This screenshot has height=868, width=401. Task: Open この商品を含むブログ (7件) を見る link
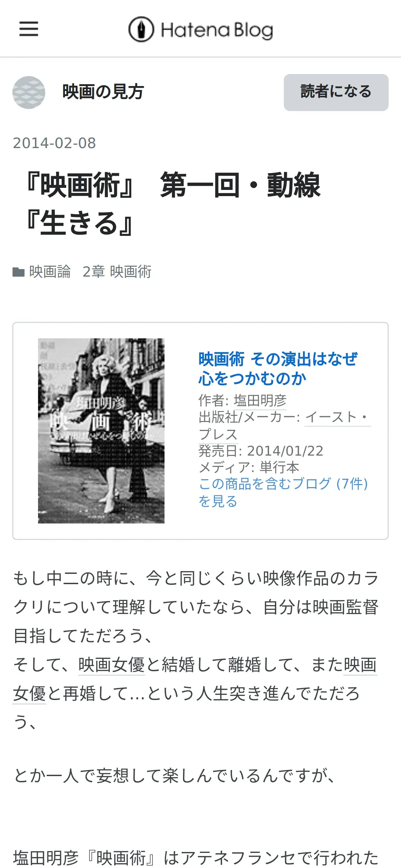pos(283,492)
